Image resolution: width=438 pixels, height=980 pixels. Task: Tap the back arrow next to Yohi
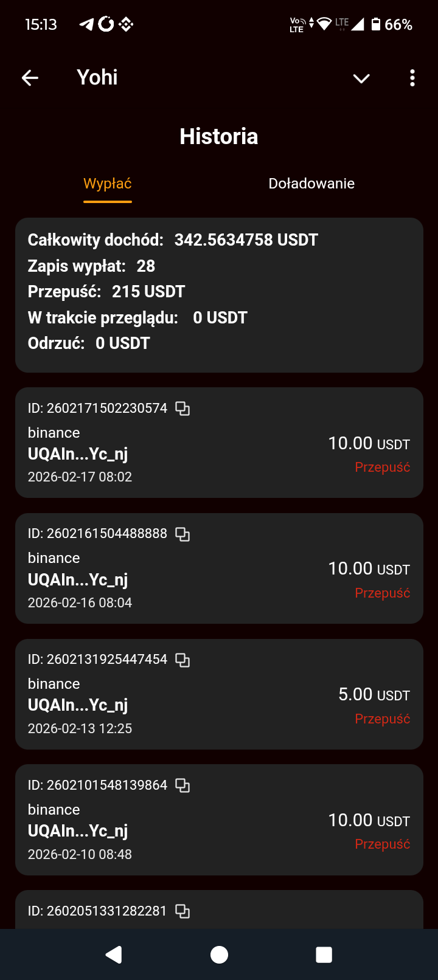click(30, 78)
